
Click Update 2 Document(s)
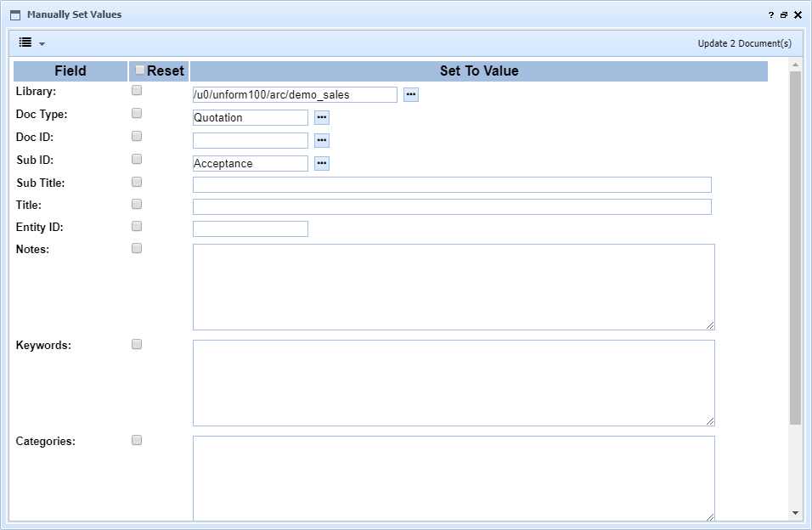[x=744, y=43]
